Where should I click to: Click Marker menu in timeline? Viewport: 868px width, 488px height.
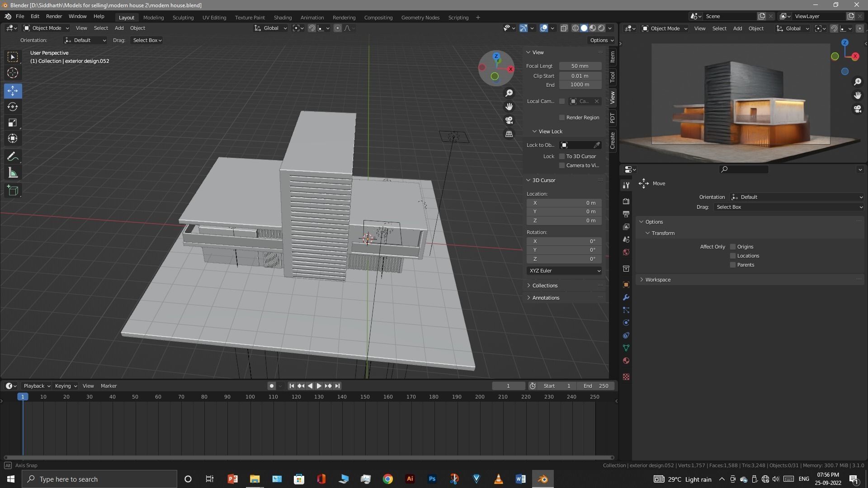108,386
